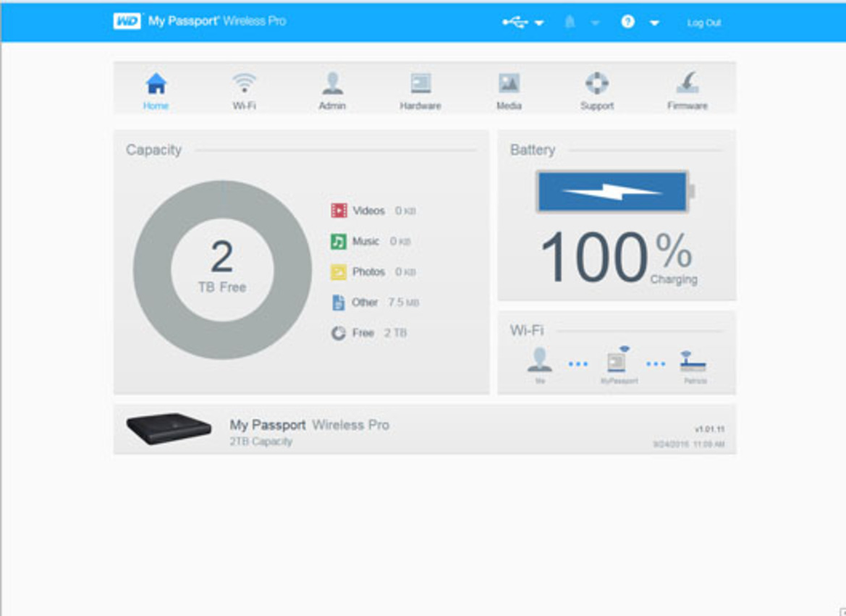The height and width of the screenshot is (616, 846).
Task: Open the Support tab
Action: tap(597, 90)
